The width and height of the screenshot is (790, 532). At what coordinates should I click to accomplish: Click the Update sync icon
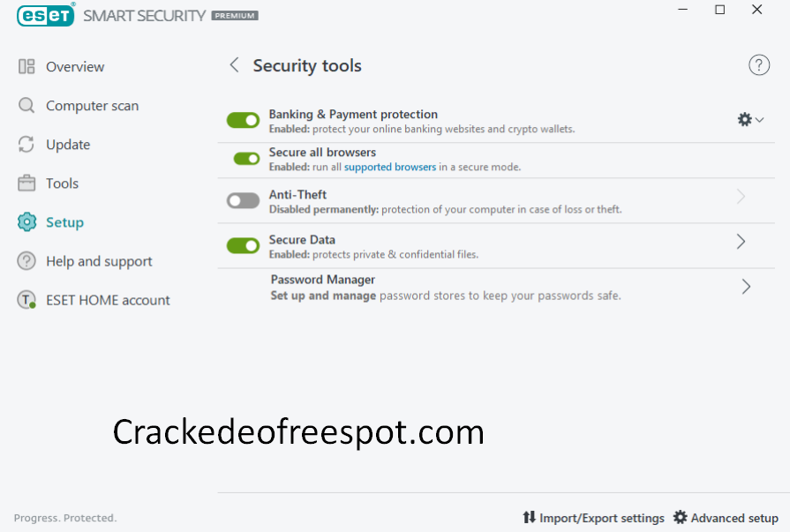[x=25, y=144]
